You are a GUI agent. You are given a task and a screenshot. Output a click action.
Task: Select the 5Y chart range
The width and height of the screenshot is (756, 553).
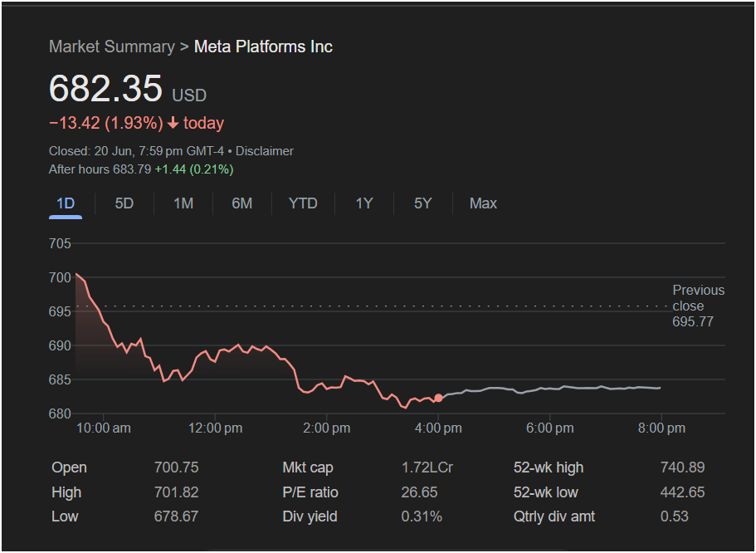[x=423, y=203]
